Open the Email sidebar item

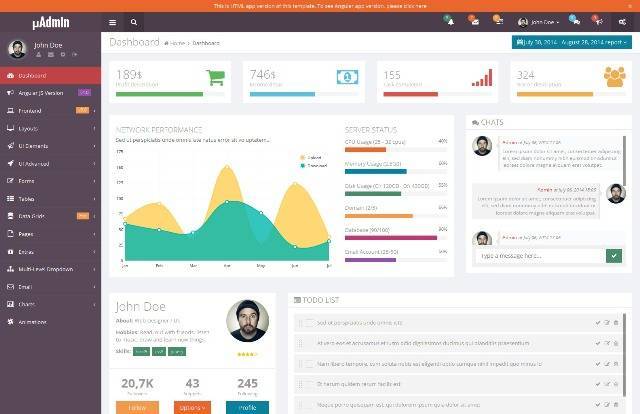point(50,287)
